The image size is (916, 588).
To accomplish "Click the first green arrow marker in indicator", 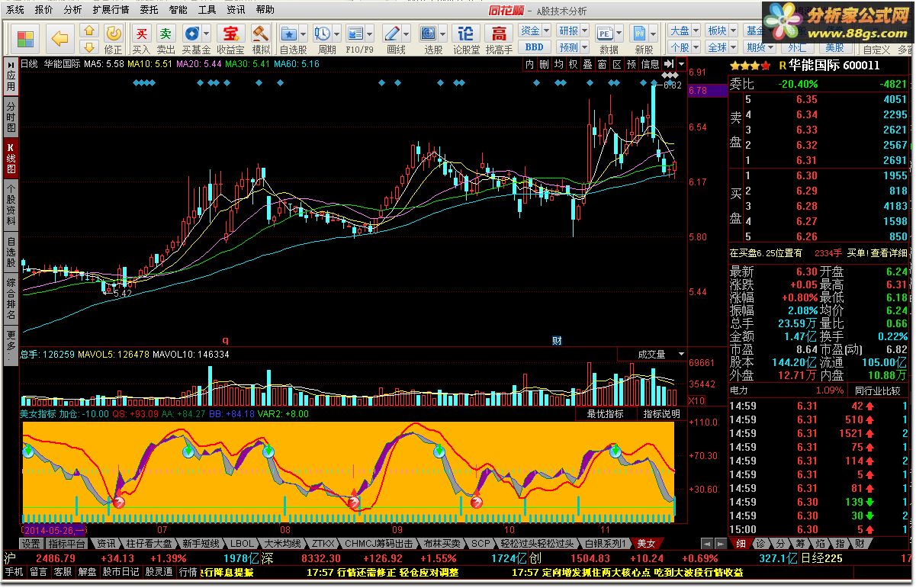I will pos(28,451).
